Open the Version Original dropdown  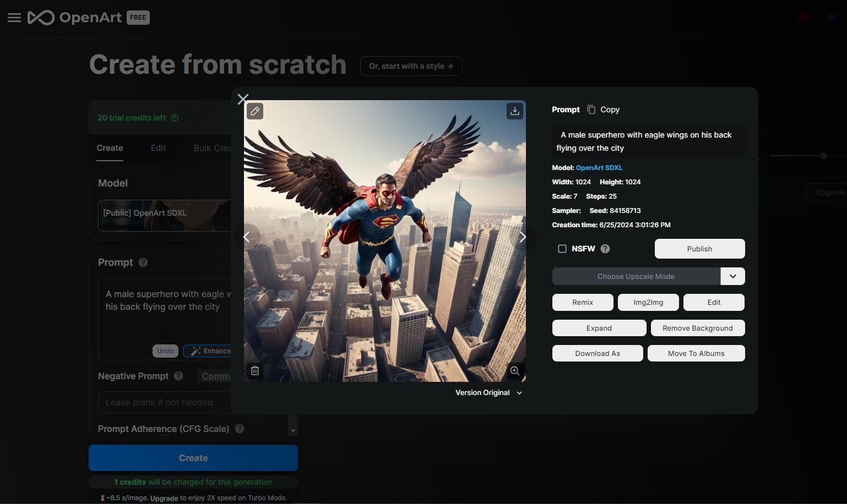click(x=488, y=392)
